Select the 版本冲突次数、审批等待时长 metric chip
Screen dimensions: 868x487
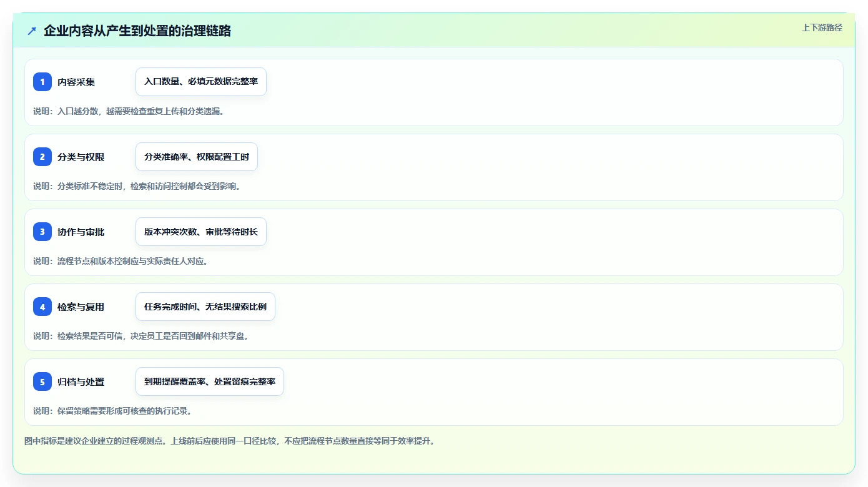click(201, 232)
